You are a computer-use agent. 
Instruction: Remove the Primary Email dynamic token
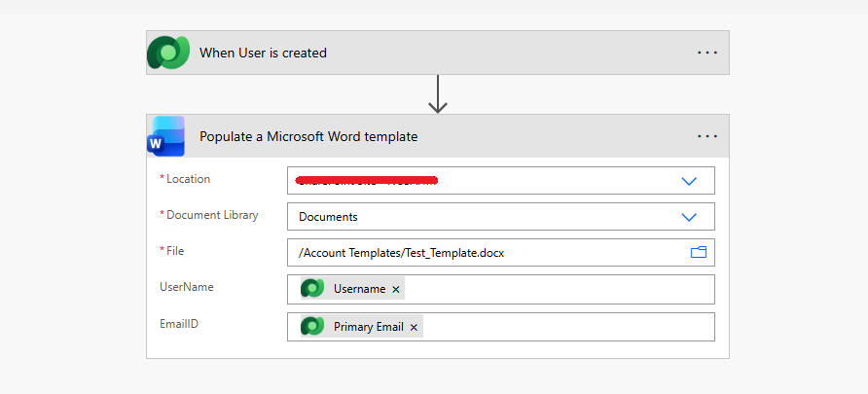[414, 327]
